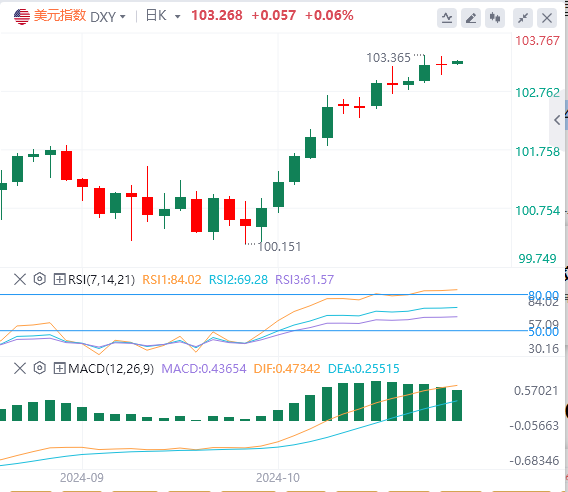Select the 2024-10 date marker

(x=278, y=478)
